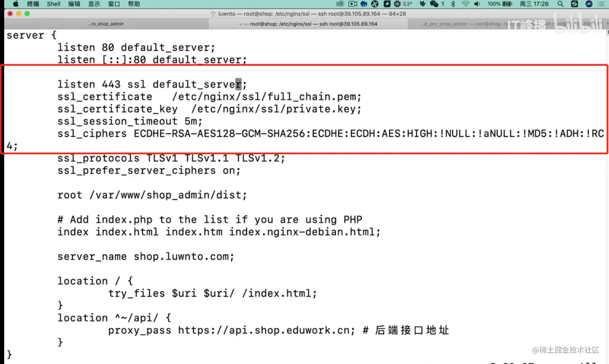Switch to the d_pro_shop_admin terminal tab
The image size is (609, 364).
[x=463, y=24]
